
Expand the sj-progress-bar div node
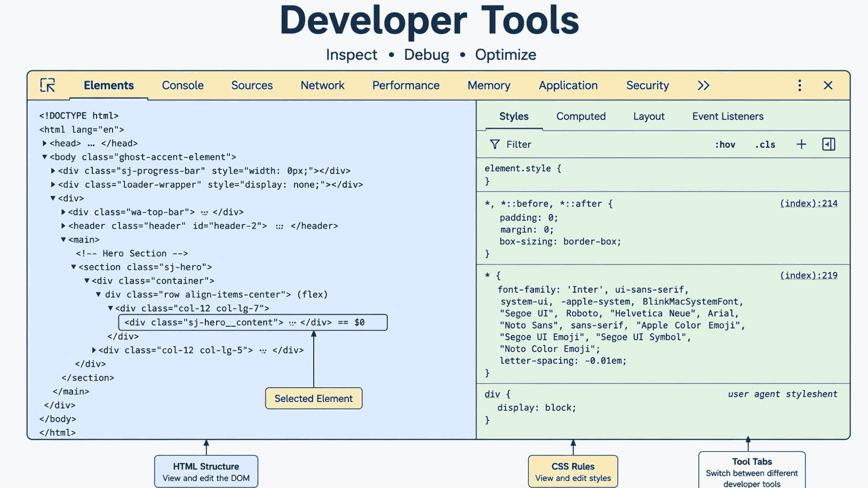(53, 171)
